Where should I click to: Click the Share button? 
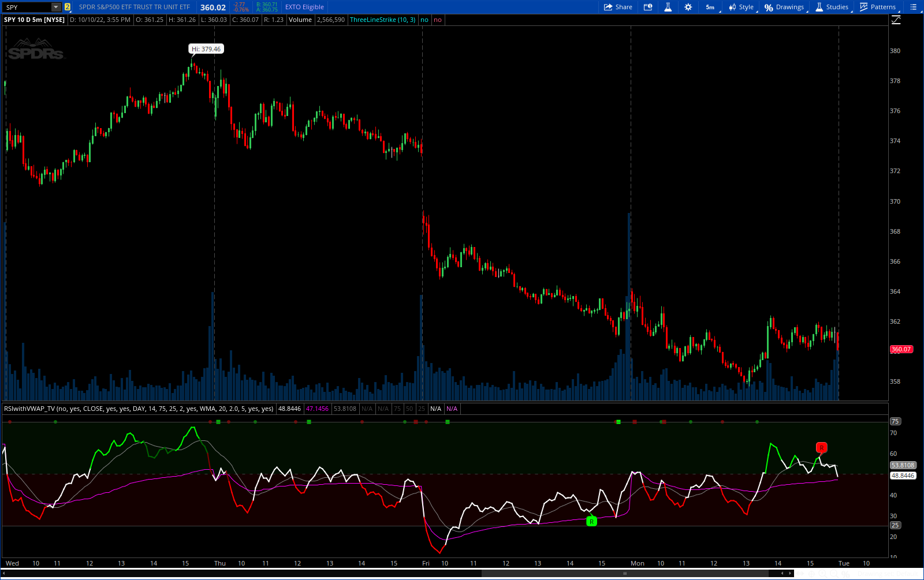pyautogui.click(x=618, y=7)
